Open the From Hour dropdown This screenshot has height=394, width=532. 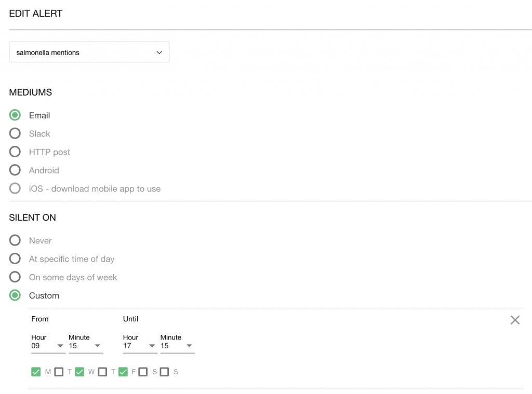click(x=48, y=346)
